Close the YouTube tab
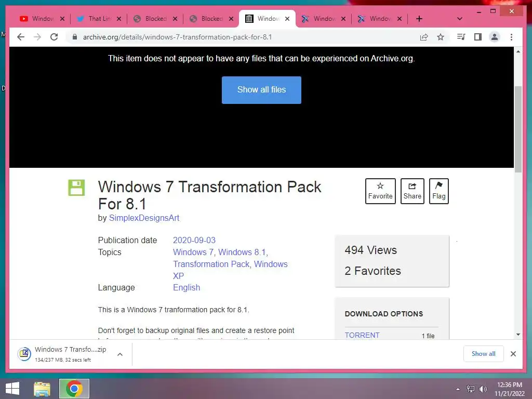Image resolution: width=532 pixels, height=399 pixels. coord(62,19)
